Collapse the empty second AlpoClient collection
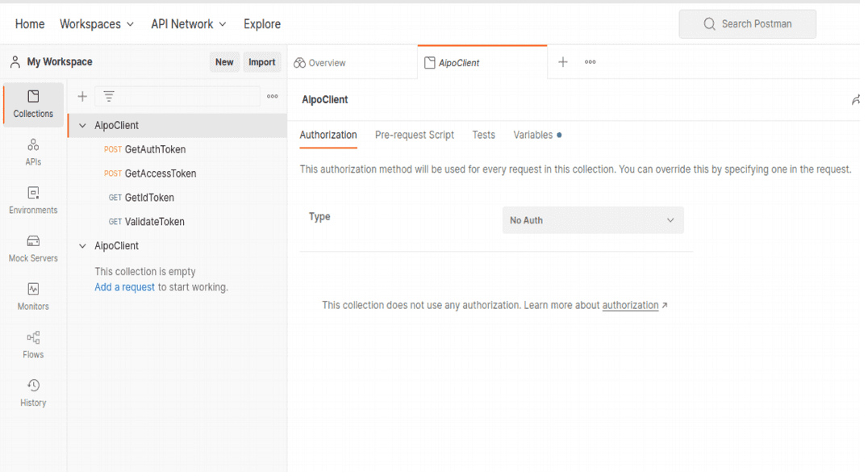This screenshot has width=868, height=476. point(82,246)
